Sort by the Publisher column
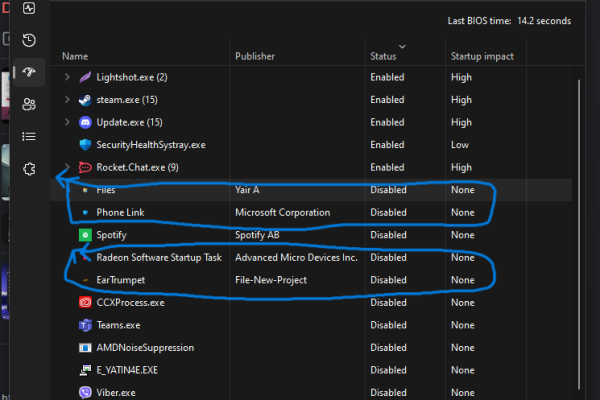The image size is (600, 400). pos(255,56)
